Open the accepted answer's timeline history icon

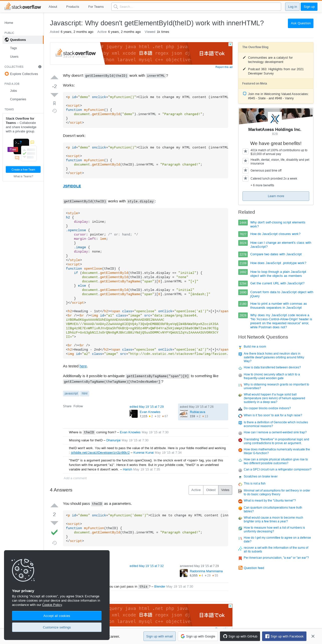54,543
